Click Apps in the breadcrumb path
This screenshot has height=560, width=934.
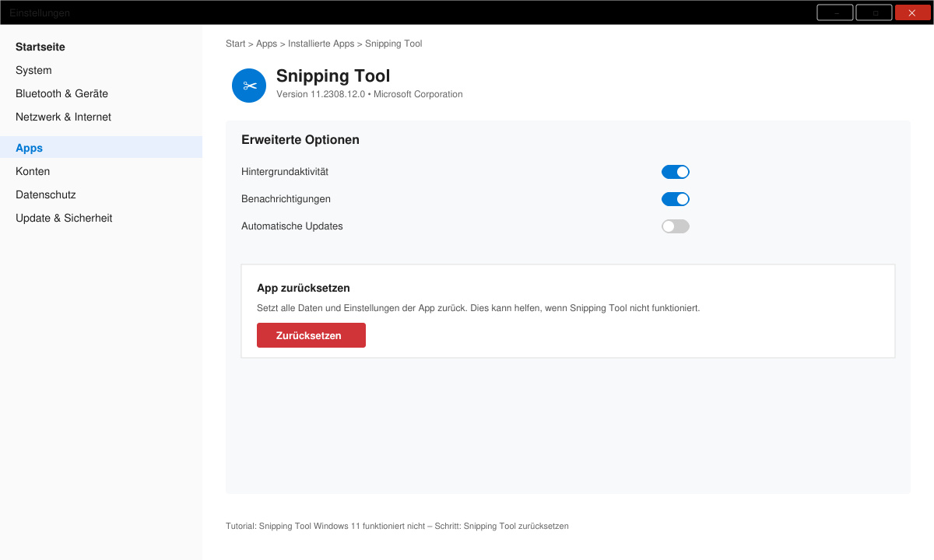pos(266,44)
